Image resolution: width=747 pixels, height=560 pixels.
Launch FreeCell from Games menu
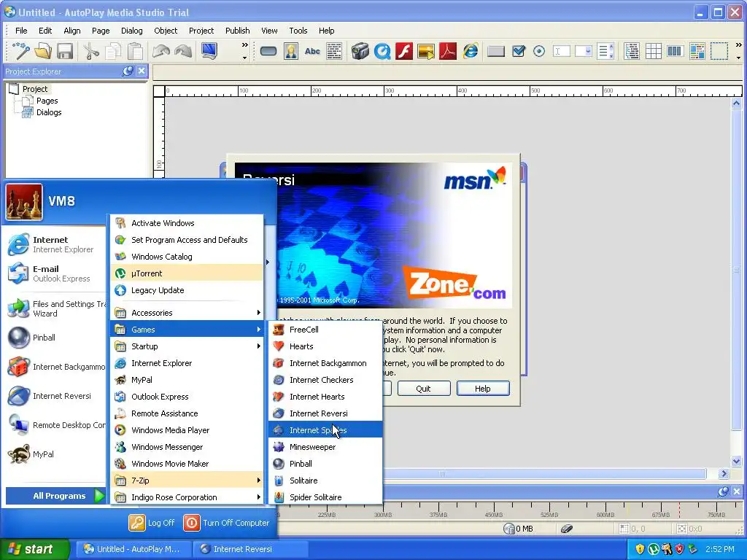pyautogui.click(x=325, y=330)
